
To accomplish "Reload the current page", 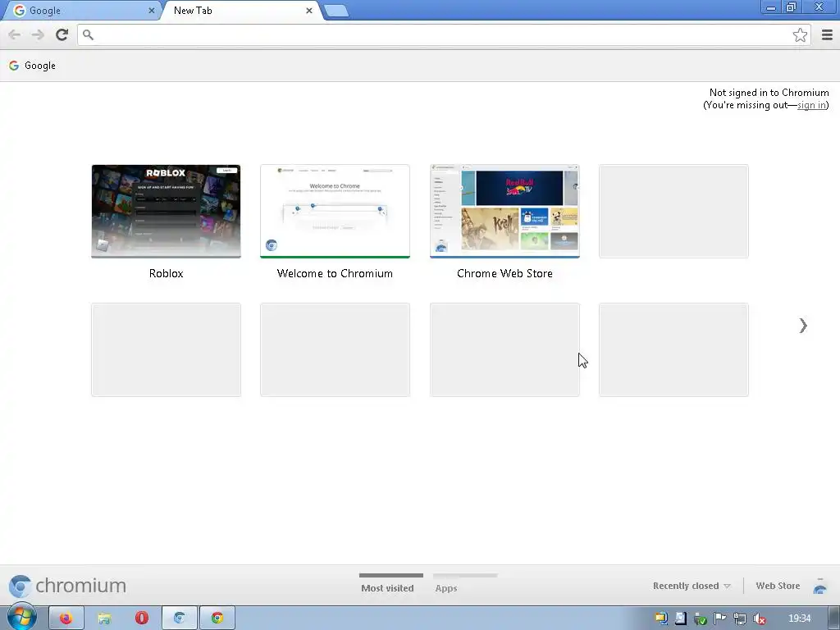I will (x=62, y=34).
